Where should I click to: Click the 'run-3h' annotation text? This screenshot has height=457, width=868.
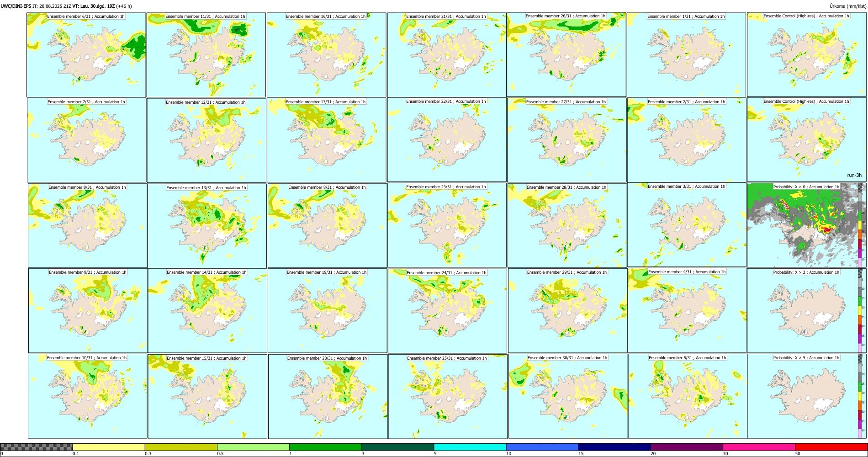854,175
